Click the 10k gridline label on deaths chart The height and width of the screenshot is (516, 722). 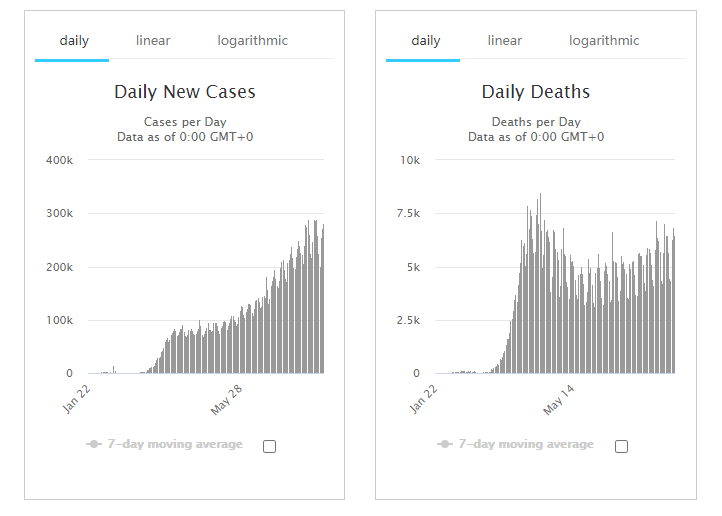pyautogui.click(x=410, y=160)
